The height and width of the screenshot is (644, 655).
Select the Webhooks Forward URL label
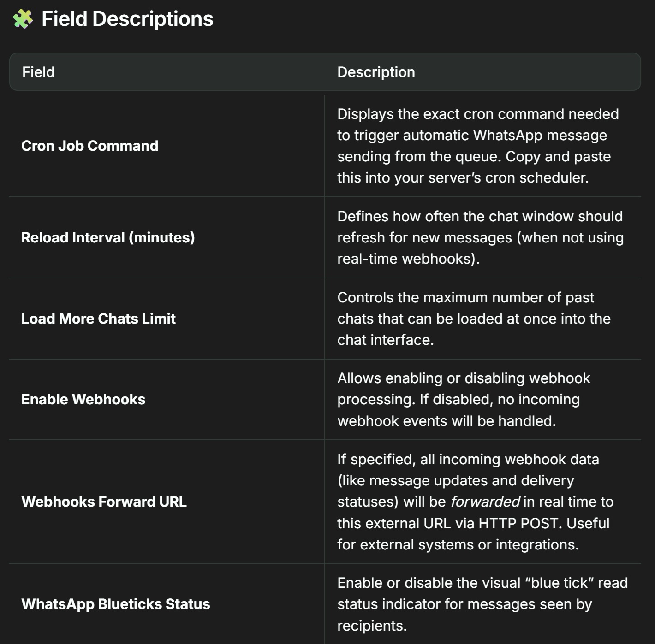pos(104,502)
